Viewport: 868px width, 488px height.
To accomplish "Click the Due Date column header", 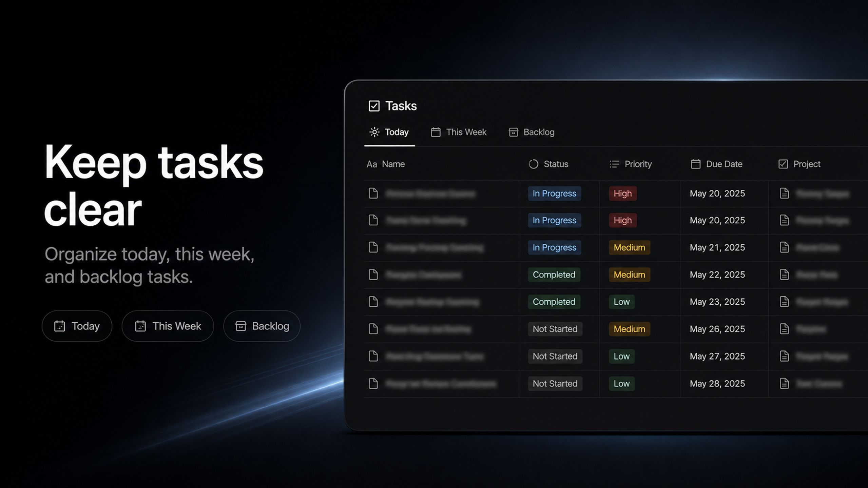I will [716, 164].
